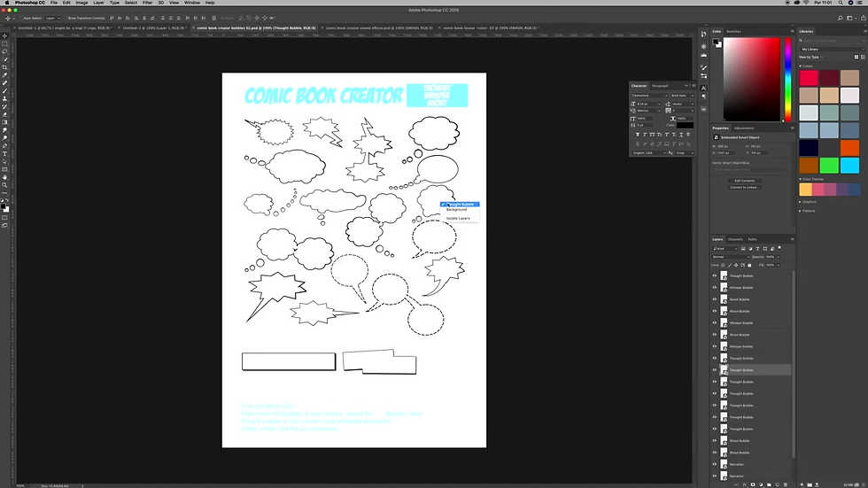This screenshot has width=868, height=488.
Task: Hide the first Thought Bubble layer
Action: [x=715, y=276]
